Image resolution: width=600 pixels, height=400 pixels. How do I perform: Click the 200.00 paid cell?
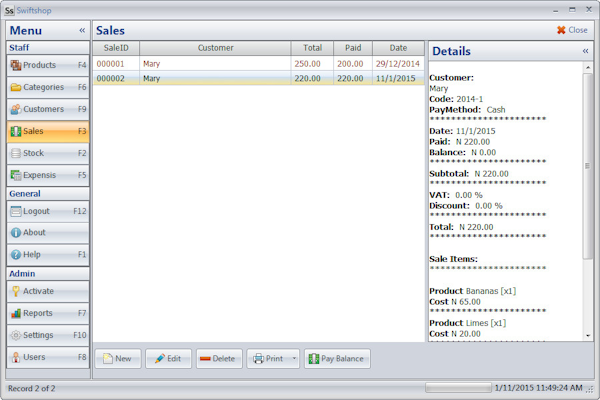click(353, 64)
